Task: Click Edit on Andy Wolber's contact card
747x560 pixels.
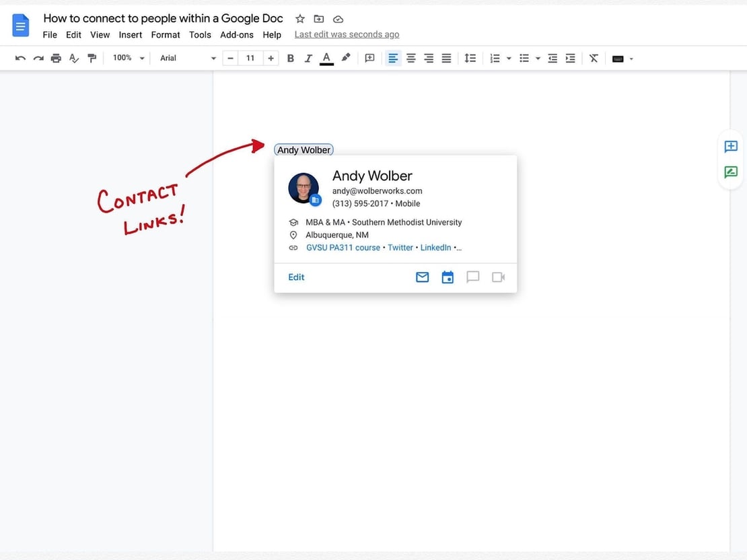Action: (x=295, y=277)
